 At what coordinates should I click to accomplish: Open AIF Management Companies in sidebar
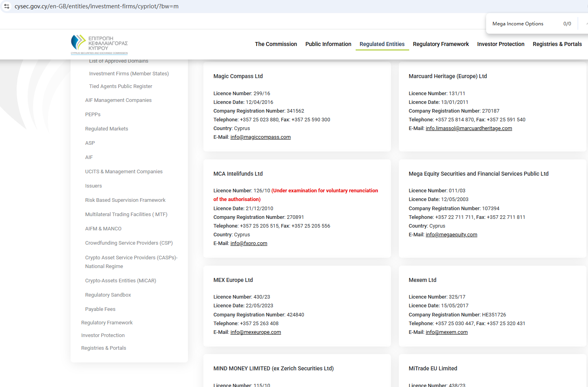click(118, 100)
